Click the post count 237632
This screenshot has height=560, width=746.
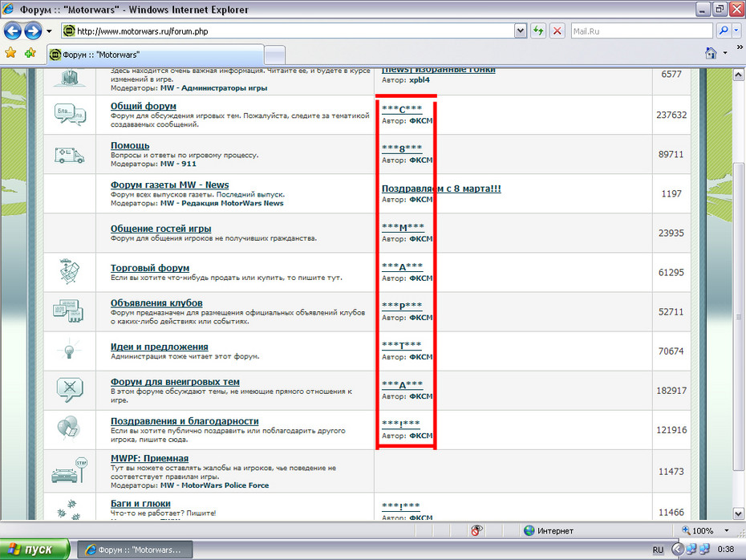(671, 115)
